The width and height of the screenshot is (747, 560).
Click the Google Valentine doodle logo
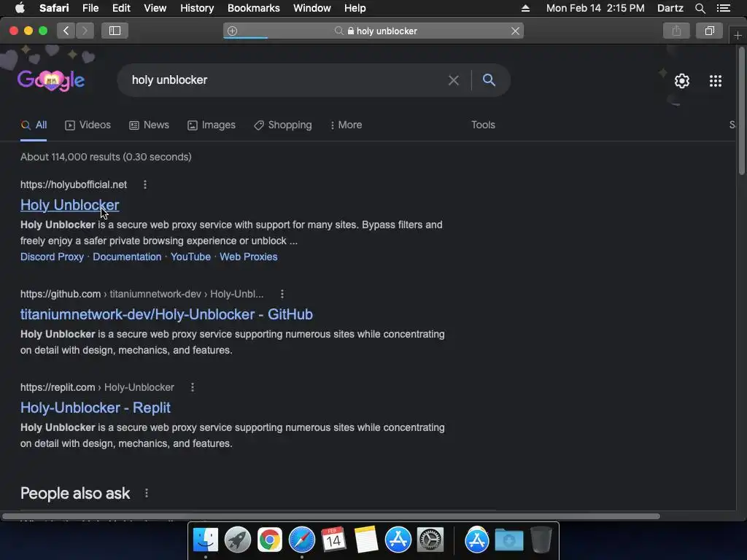51,80
